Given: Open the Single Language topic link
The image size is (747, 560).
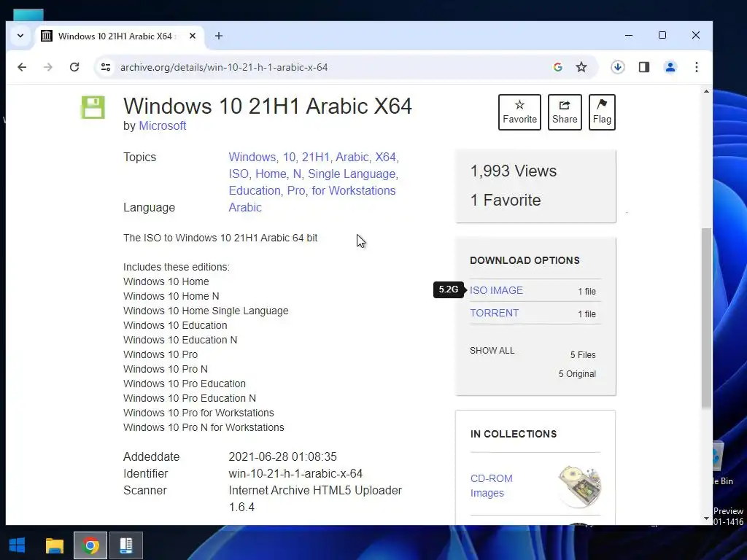Looking at the screenshot, I should (352, 174).
